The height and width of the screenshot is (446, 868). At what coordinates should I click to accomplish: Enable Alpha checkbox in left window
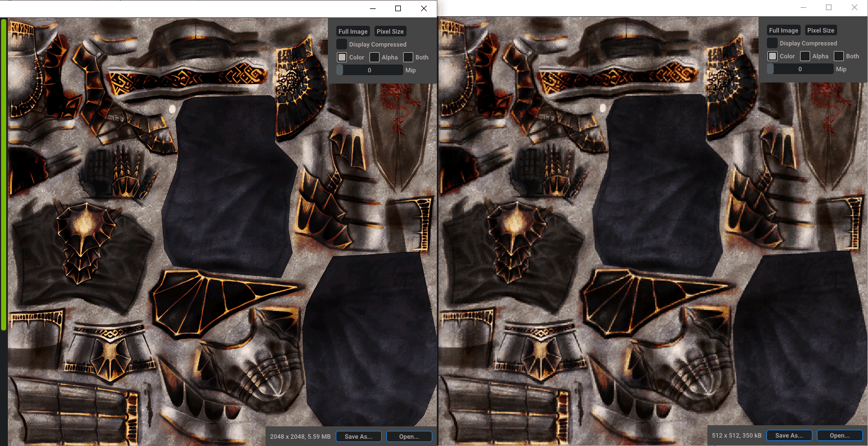point(374,57)
